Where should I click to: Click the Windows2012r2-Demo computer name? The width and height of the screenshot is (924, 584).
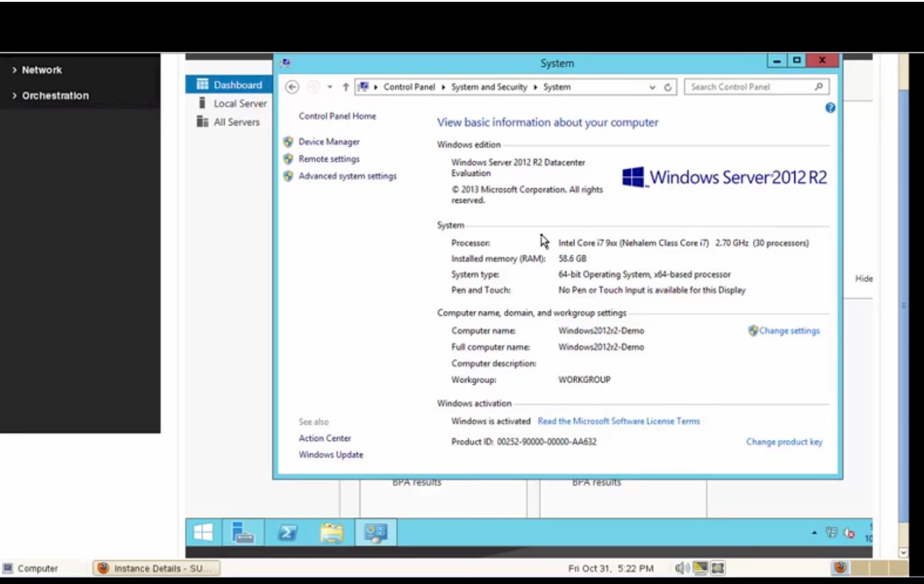click(601, 330)
